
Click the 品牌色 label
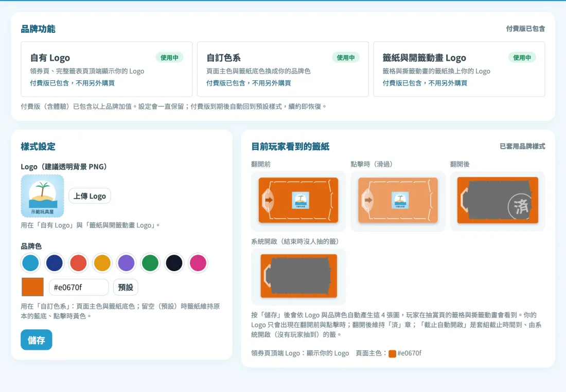click(x=31, y=246)
